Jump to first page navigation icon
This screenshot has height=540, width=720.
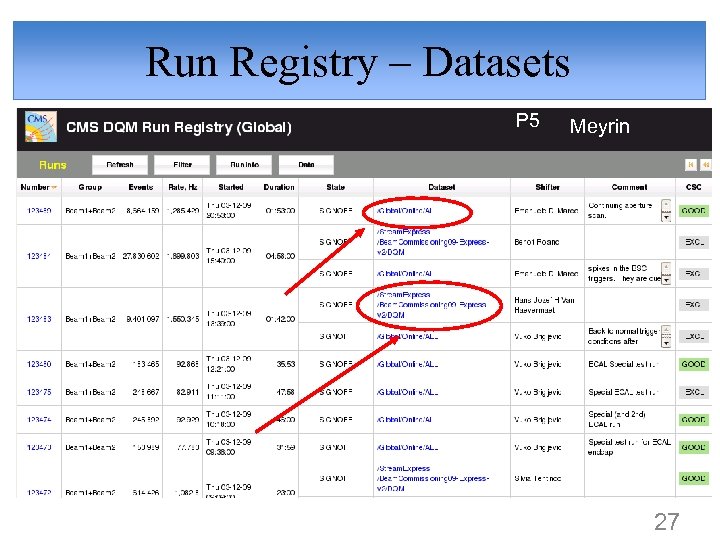coord(690,164)
